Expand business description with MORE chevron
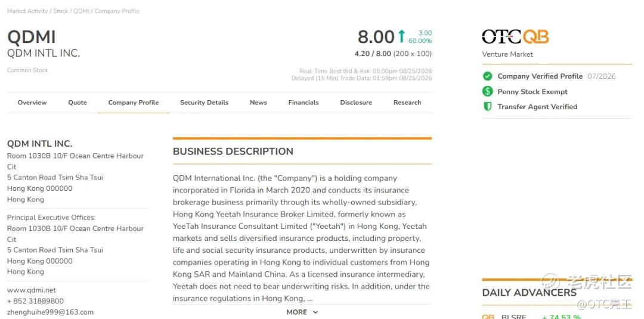 302,312
